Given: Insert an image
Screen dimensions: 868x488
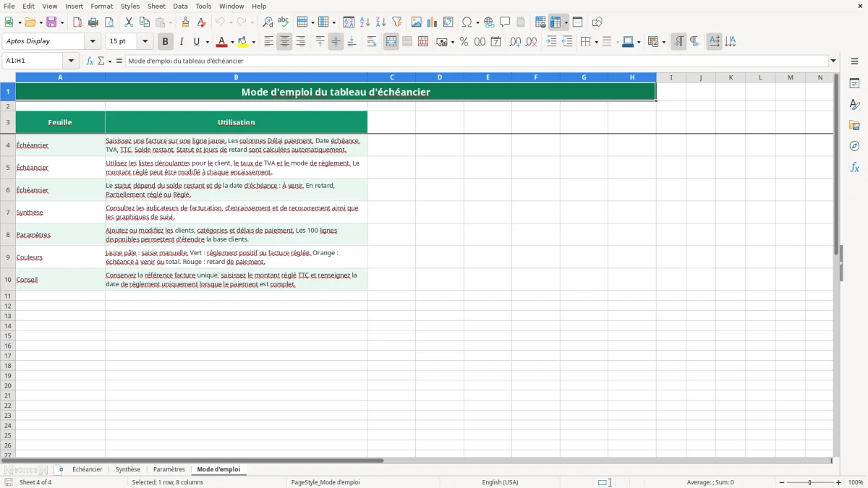Looking at the screenshot, I should point(417,22).
